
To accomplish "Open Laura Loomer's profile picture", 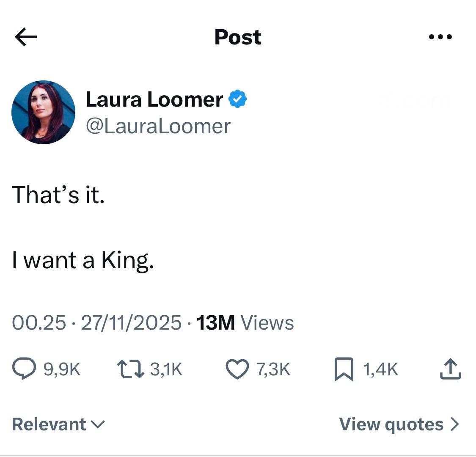I will (x=43, y=112).
